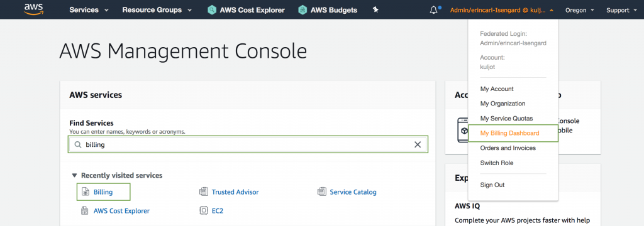Click into the Find Services search field

(x=248, y=144)
